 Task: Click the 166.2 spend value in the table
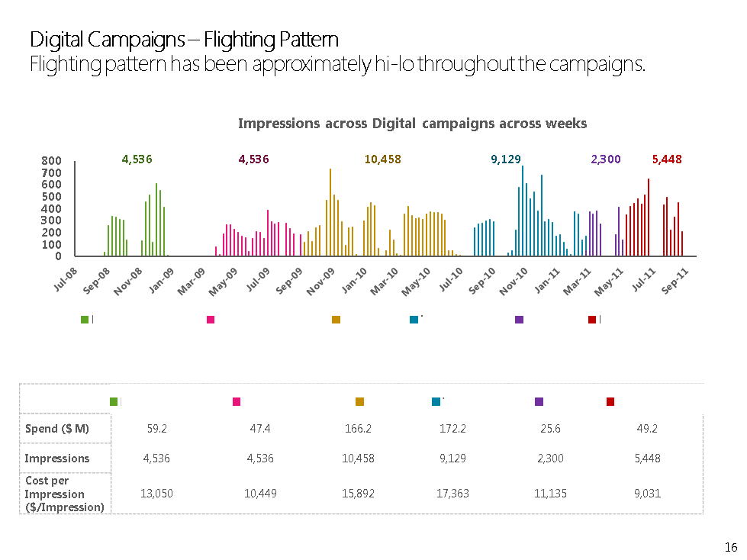point(358,429)
